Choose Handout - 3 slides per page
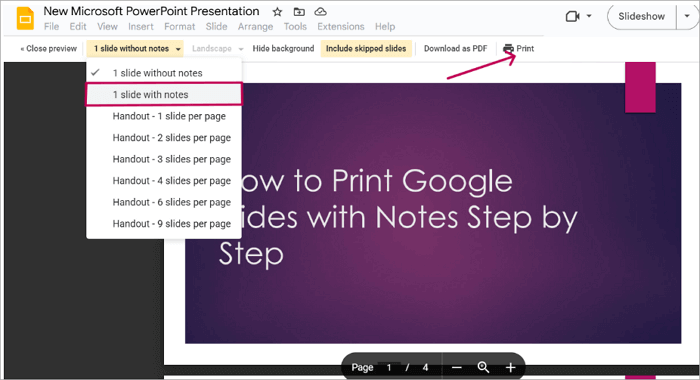Screen dimensions: 700x380 point(164,159)
